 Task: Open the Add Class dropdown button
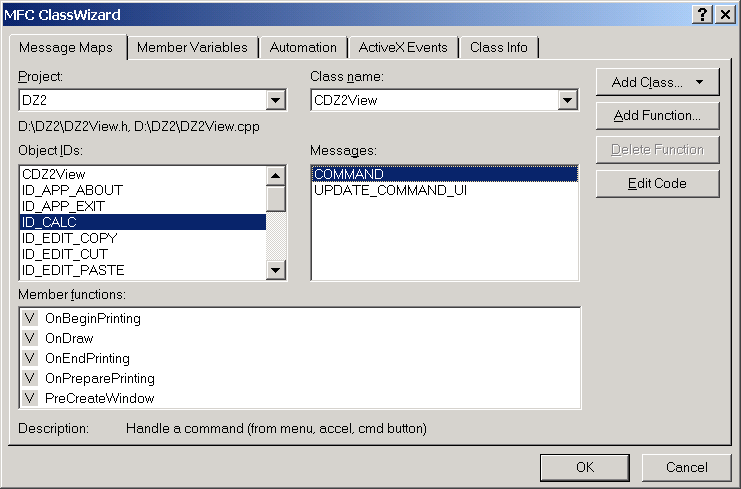(657, 82)
